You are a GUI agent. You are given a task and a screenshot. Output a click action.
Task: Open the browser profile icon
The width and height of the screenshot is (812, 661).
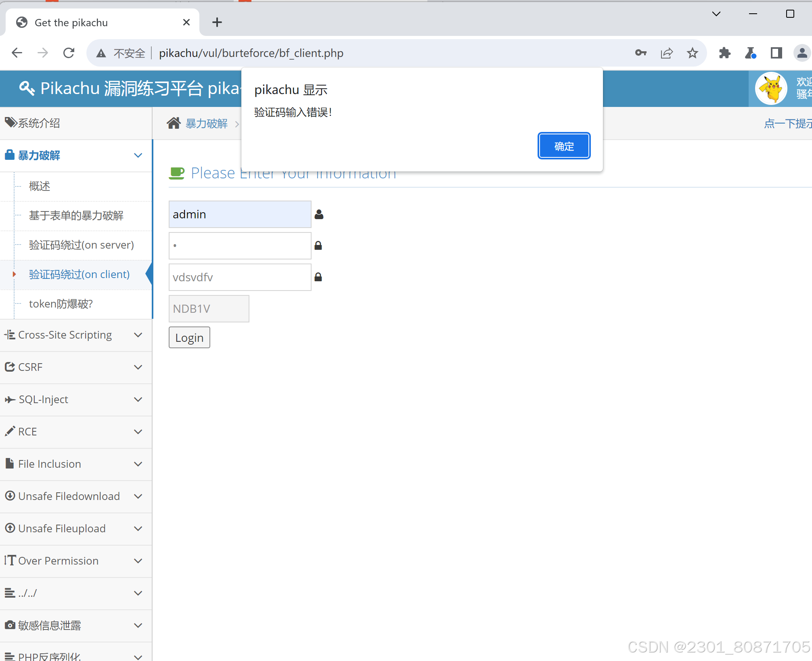tap(802, 53)
